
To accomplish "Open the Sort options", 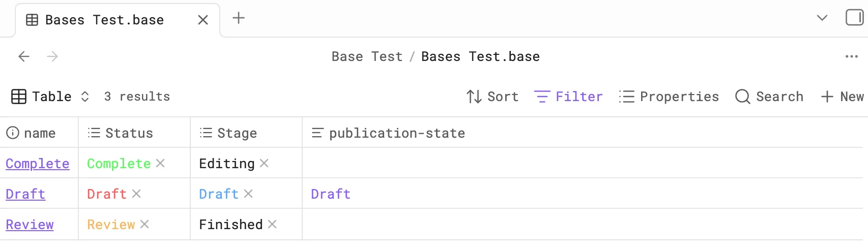I will click(x=493, y=97).
